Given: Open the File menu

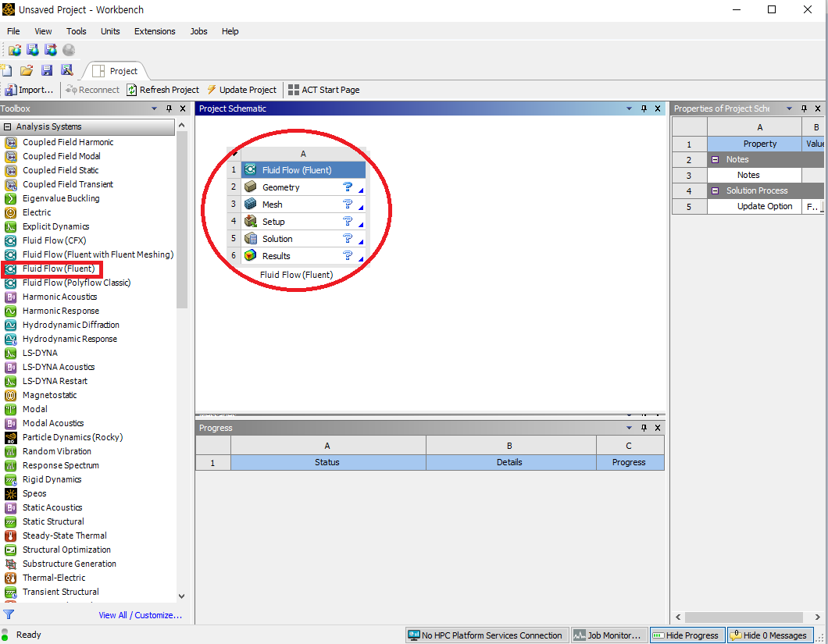Looking at the screenshot, I should (x=13, y=31).
